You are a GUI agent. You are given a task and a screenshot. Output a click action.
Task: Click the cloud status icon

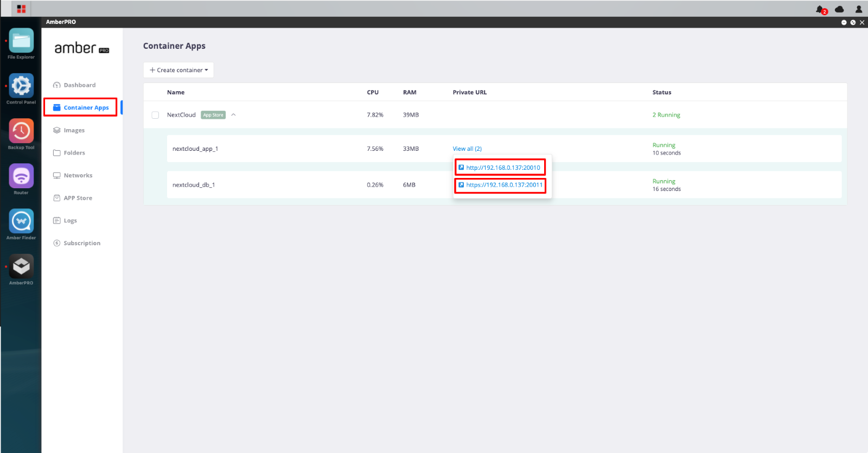839,9
